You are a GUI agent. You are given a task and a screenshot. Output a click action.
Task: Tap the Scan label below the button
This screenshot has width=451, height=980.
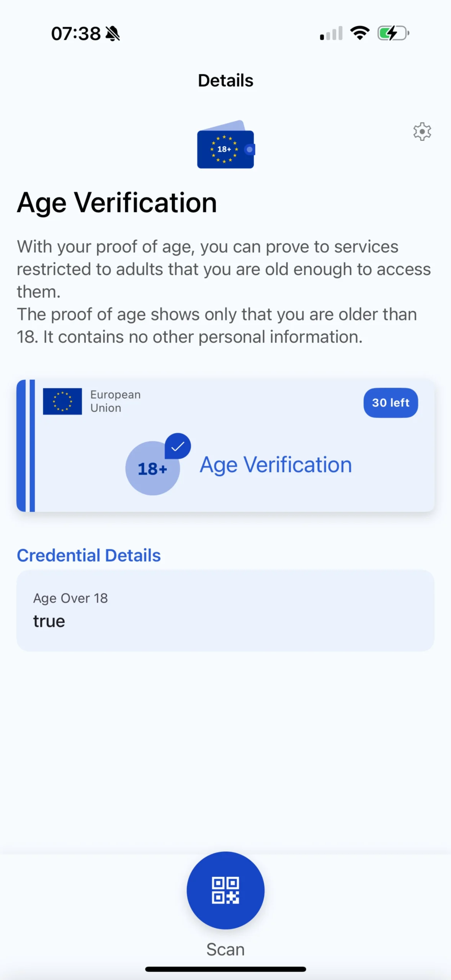tap(225, 949)
